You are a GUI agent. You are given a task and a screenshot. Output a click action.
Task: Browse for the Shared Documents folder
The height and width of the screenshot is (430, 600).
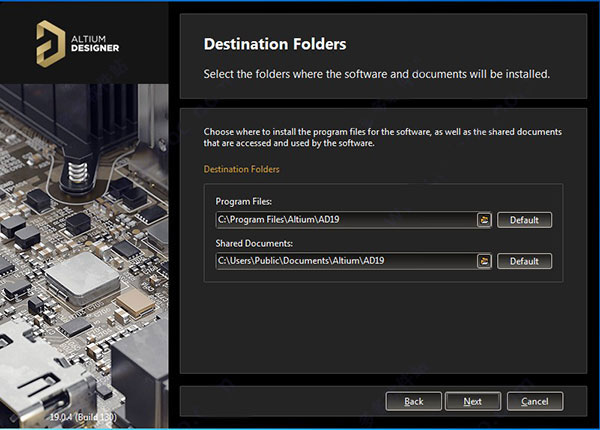point(484,261)
